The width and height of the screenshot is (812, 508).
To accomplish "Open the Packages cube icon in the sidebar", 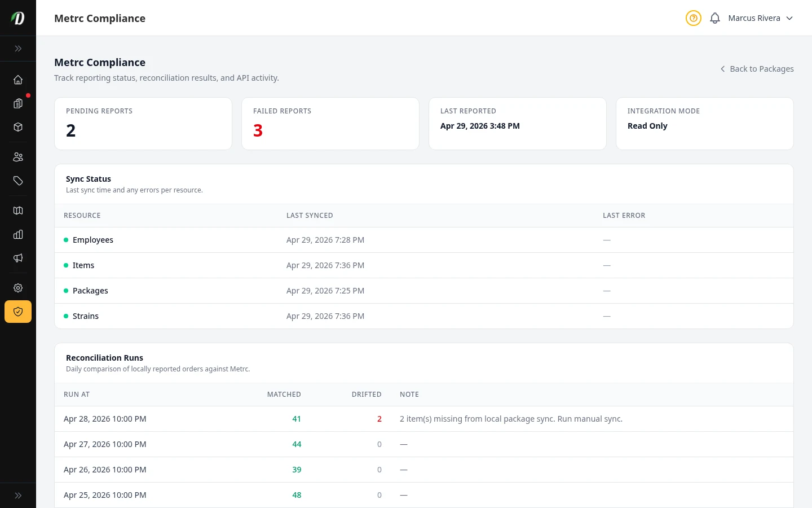I will coord(18,127).
